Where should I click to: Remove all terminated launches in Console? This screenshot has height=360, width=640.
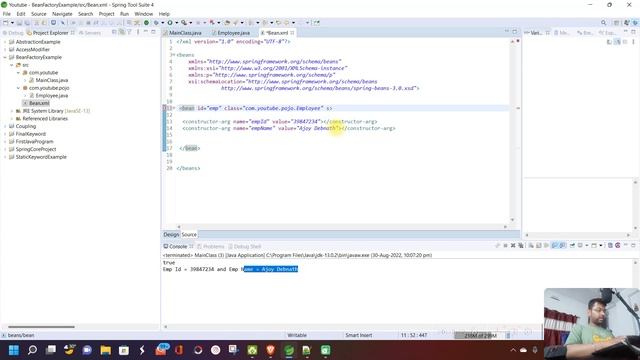[521, 246]
